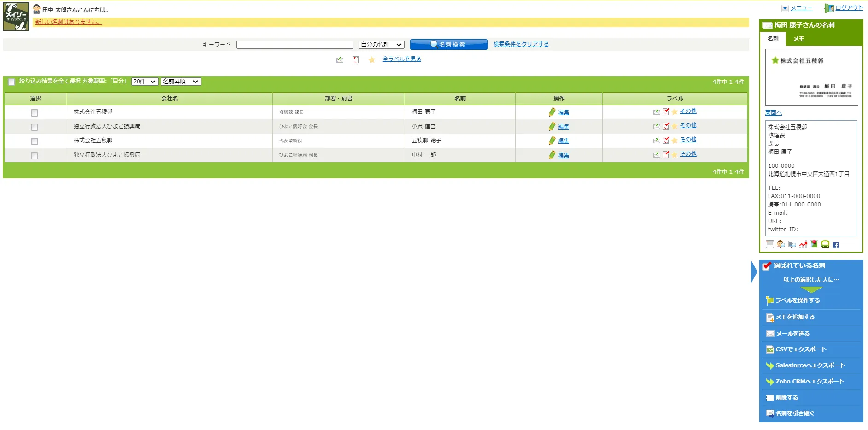Click the 検索条件をクリアする link
Image resolution: width=868 pixels, height=430 pixels.
click(x=521, y=44)
